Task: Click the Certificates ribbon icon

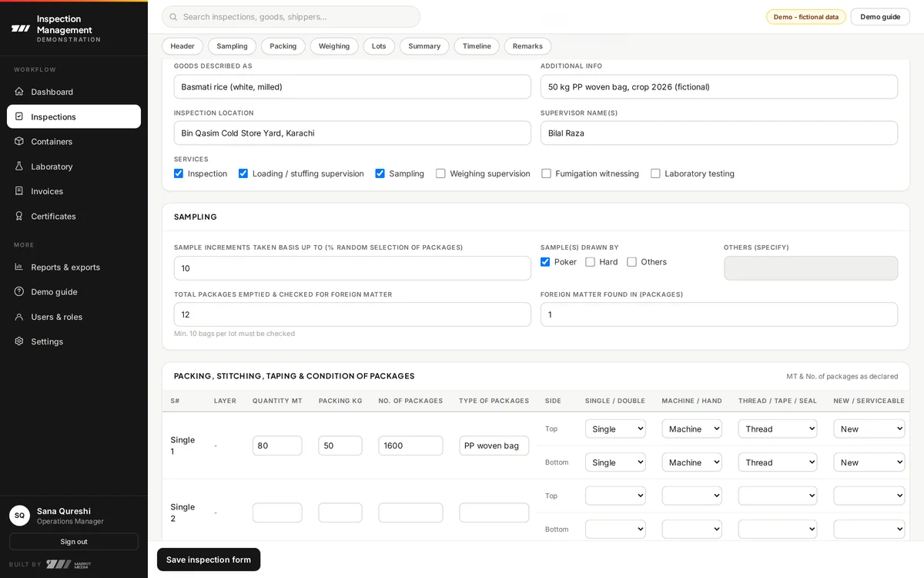Action: coord(19,216)
